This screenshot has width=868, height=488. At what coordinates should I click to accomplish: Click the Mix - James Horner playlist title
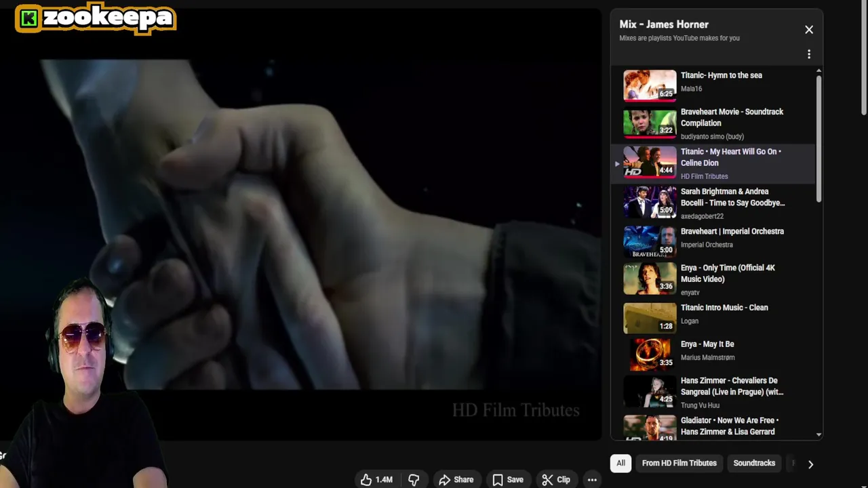664,24
